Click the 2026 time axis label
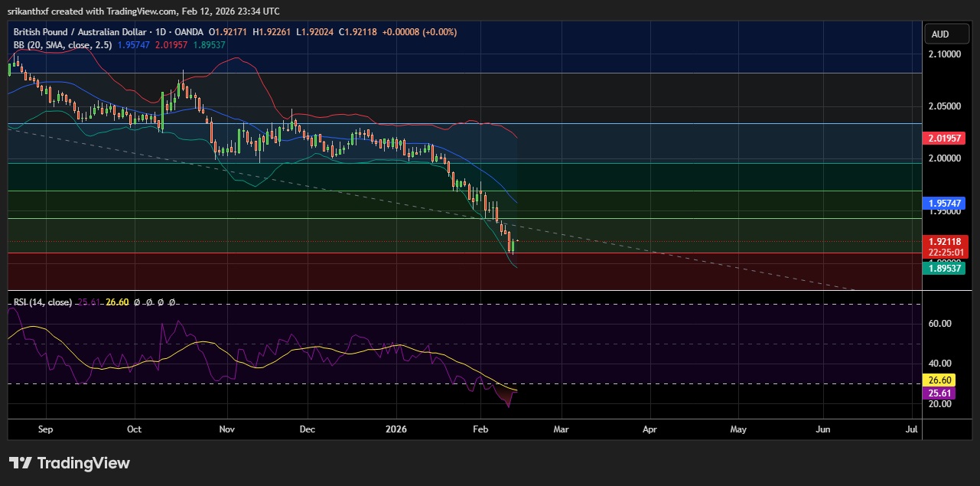 [396, 430]
